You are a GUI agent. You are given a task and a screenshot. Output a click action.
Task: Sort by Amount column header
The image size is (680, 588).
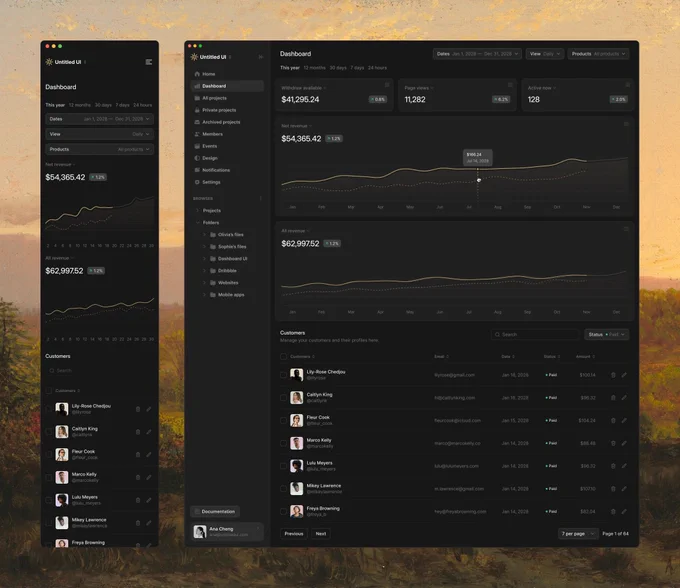[585, 356]
